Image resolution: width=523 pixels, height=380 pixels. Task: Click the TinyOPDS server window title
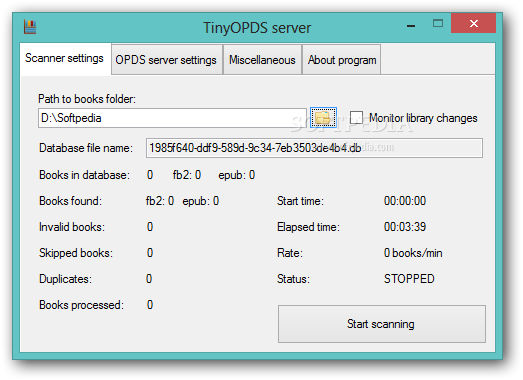tap(257, 28)
